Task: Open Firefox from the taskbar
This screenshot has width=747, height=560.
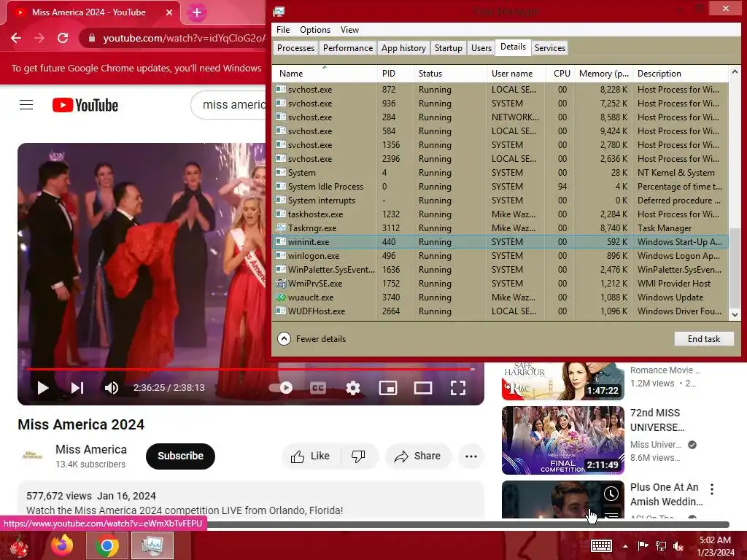Action: (63, 545)
